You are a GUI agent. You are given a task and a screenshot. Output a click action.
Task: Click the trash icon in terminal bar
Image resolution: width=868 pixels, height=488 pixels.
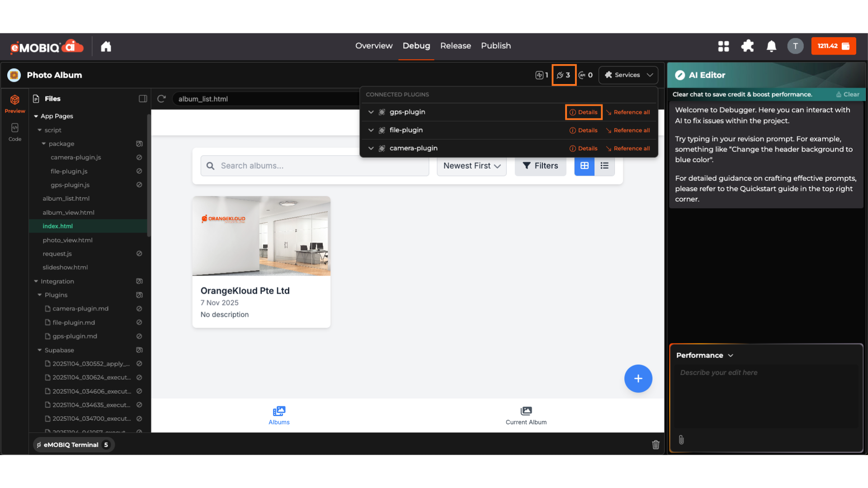(x=656, y=445)
